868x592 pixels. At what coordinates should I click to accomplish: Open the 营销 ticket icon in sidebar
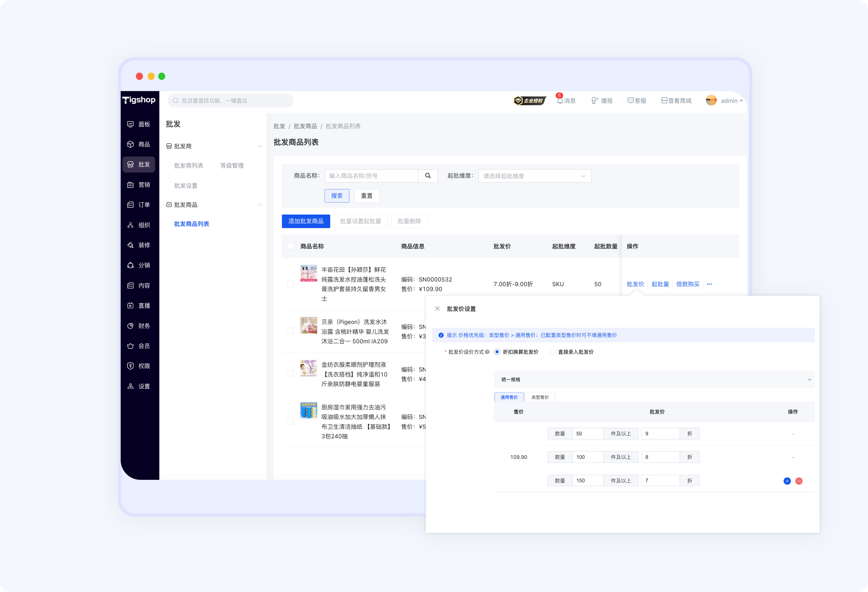click(130, 185)
